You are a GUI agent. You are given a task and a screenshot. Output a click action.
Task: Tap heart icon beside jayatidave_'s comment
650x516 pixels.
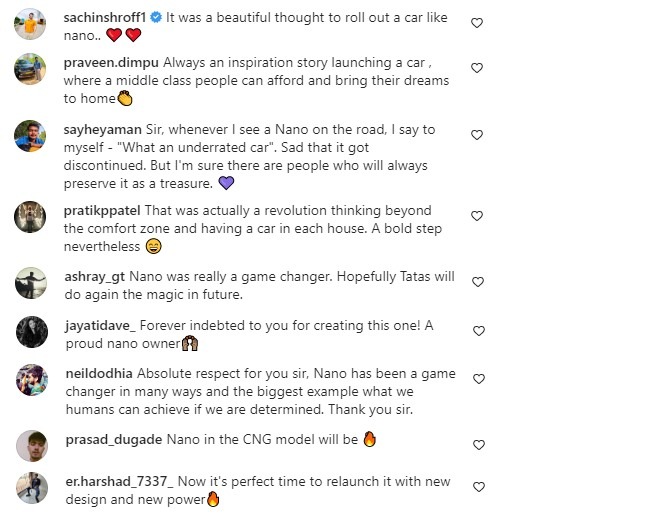477,331
